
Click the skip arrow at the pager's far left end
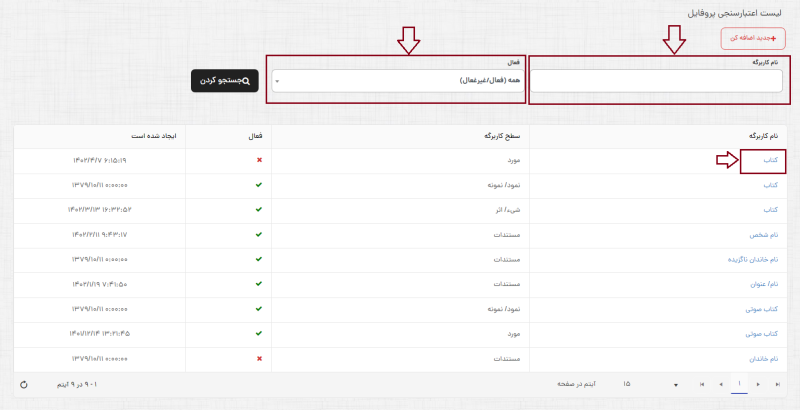(701, 384)
